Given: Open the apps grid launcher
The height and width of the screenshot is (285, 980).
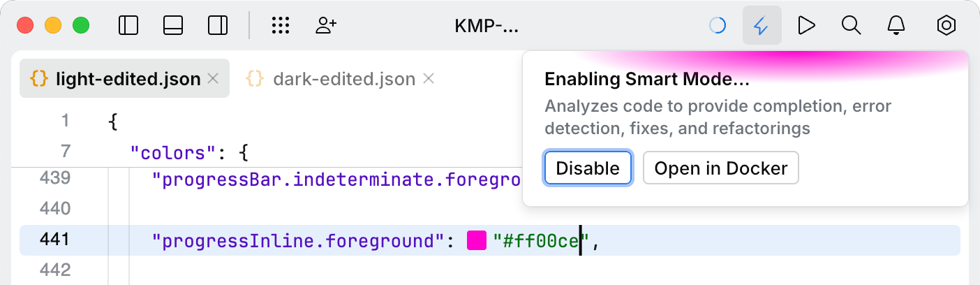Looking at the screenshot, I should (x=280, y=26).
